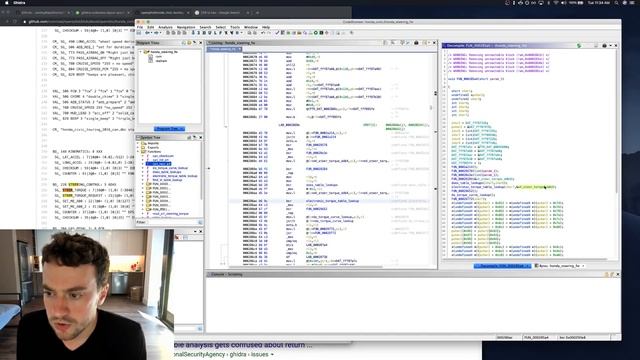Select the Program Tree tab

[169, 129]
